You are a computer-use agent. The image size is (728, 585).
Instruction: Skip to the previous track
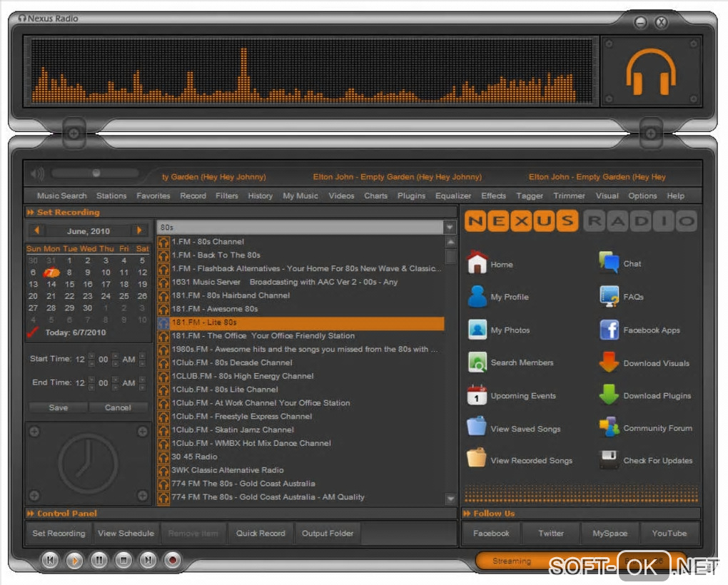coord(50,560)
